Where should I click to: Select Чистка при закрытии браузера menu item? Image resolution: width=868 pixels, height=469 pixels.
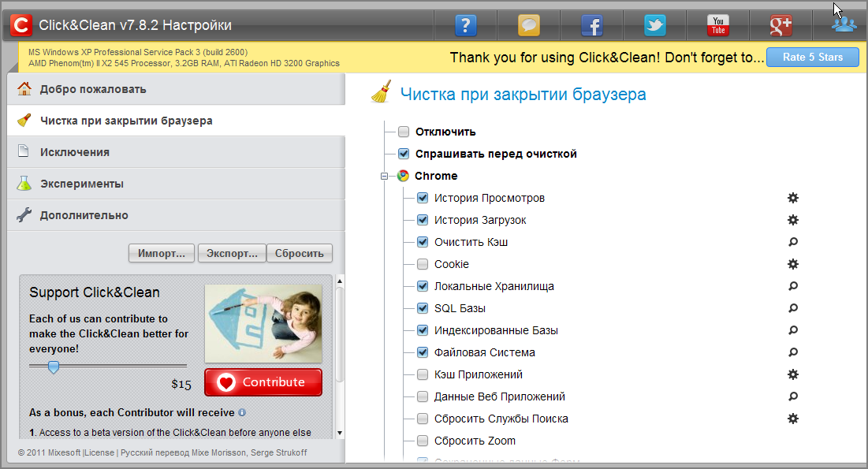coord(176,121)
